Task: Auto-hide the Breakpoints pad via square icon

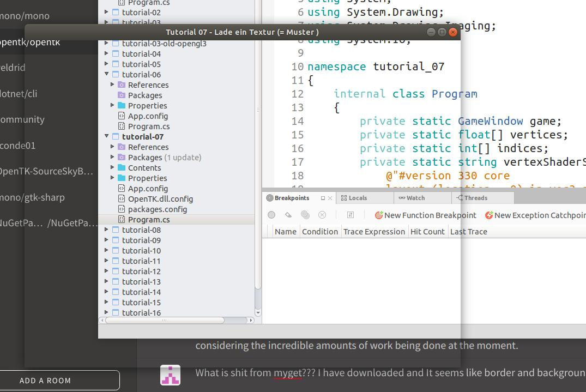Action: 323,198
